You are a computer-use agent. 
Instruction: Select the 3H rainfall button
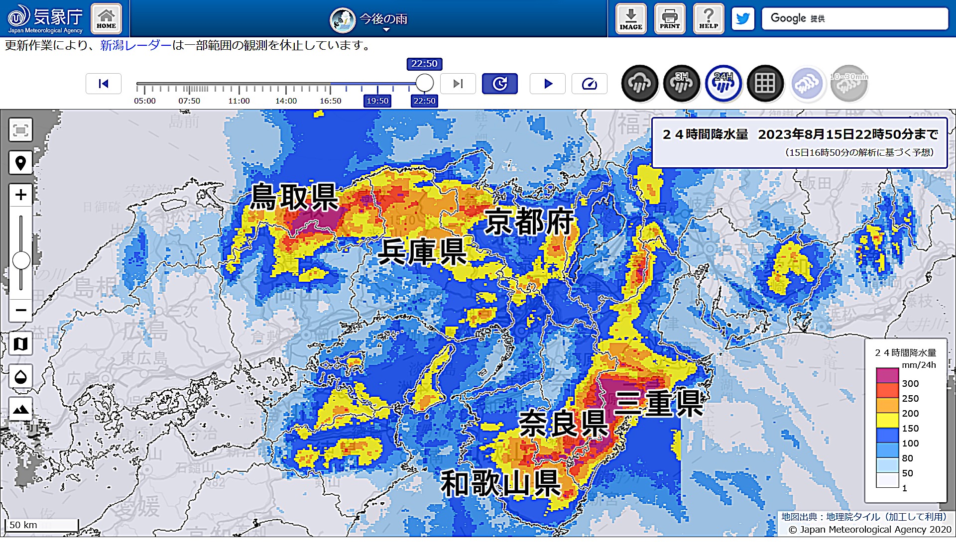point(682,84)
